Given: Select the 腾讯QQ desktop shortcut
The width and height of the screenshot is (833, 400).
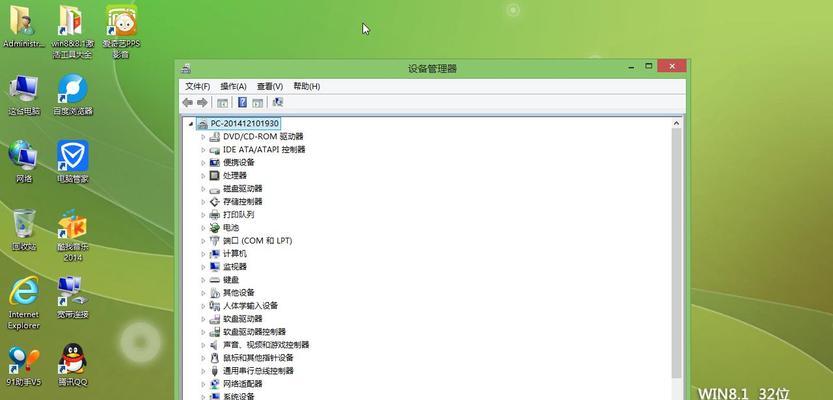Looking at the screenshot, I should [x=73, y=365].
